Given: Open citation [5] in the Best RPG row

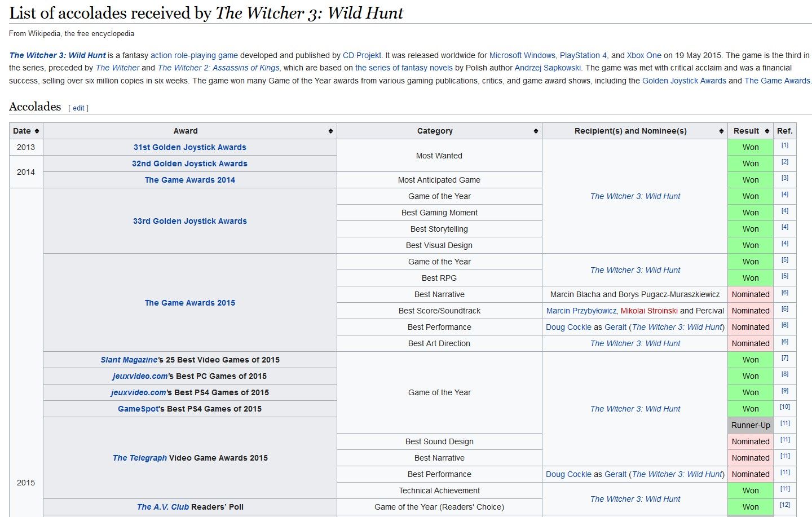Looking at the screenshot, I should click(785, 276).
